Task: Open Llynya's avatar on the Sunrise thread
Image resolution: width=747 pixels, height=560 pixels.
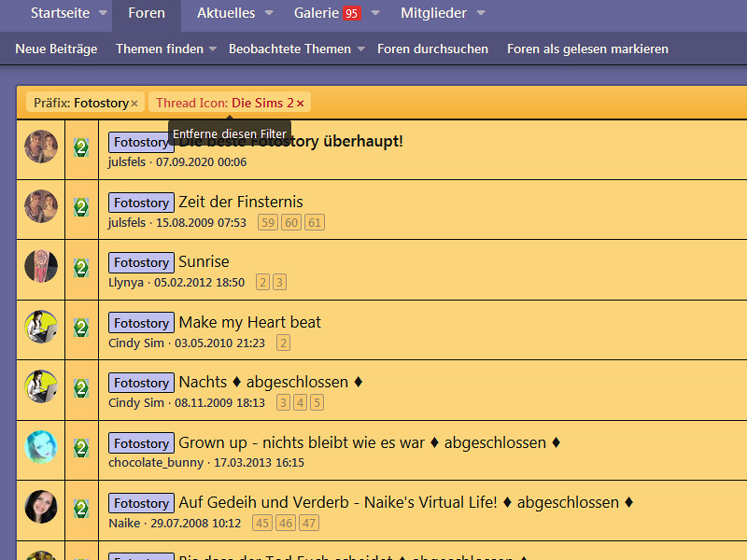Action: point(41,266)
